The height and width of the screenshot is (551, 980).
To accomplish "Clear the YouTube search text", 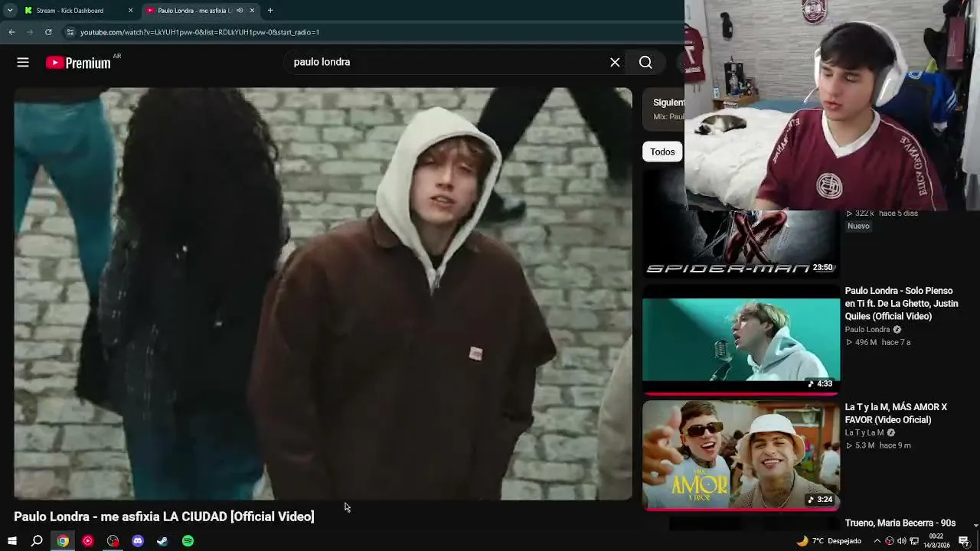I will coord(615,63).
